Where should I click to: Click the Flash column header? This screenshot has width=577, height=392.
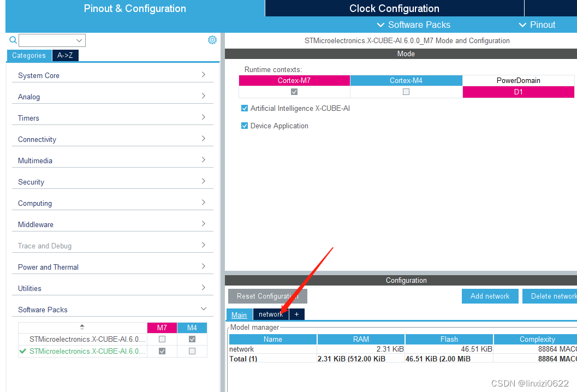pyautogui.click(x=449, y=340)
